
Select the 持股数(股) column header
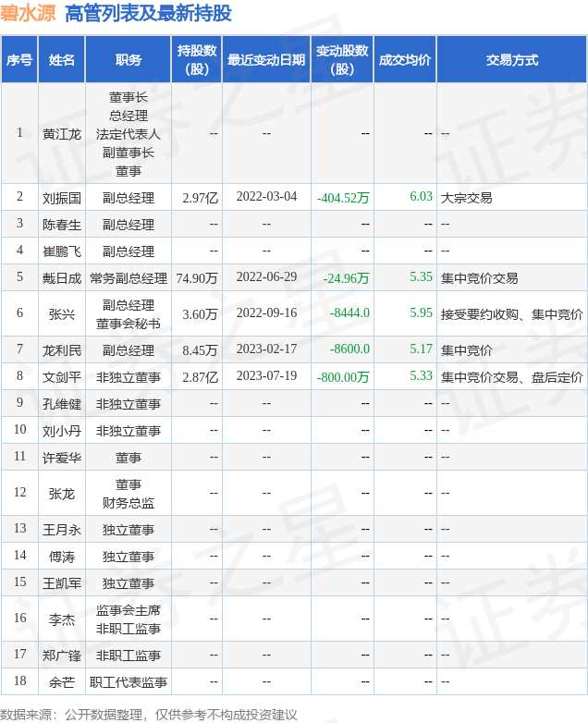[x=197, y=60]
